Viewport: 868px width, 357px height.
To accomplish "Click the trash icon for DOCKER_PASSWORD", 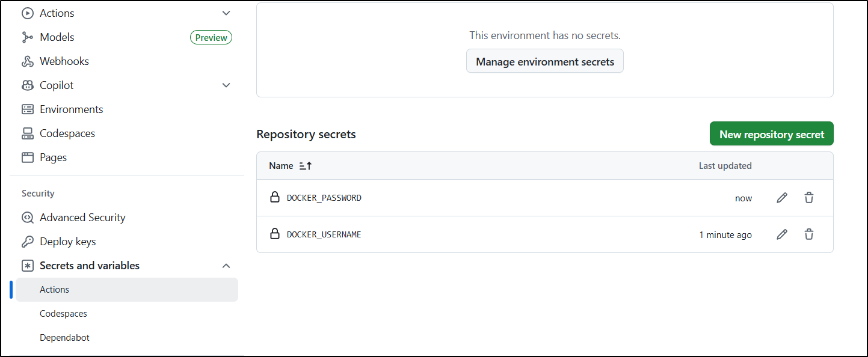I will click(809, 198).
